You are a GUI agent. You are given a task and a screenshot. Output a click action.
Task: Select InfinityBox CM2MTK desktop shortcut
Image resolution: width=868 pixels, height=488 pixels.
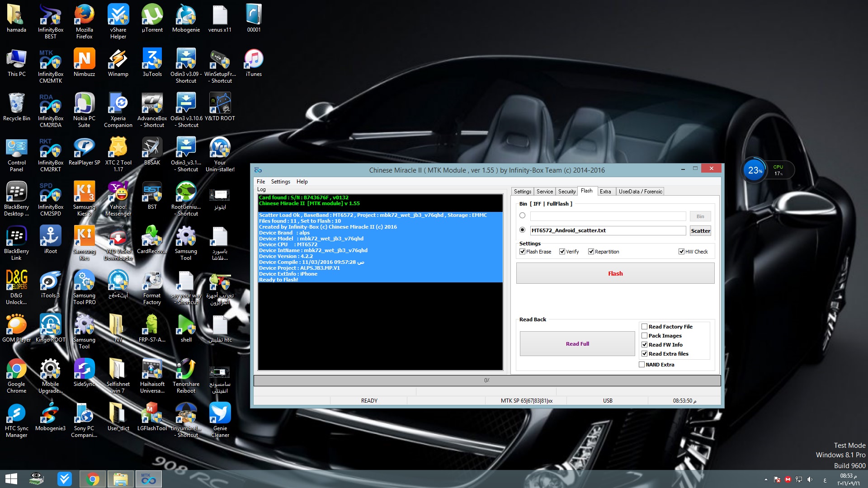[x=50, y=66]
